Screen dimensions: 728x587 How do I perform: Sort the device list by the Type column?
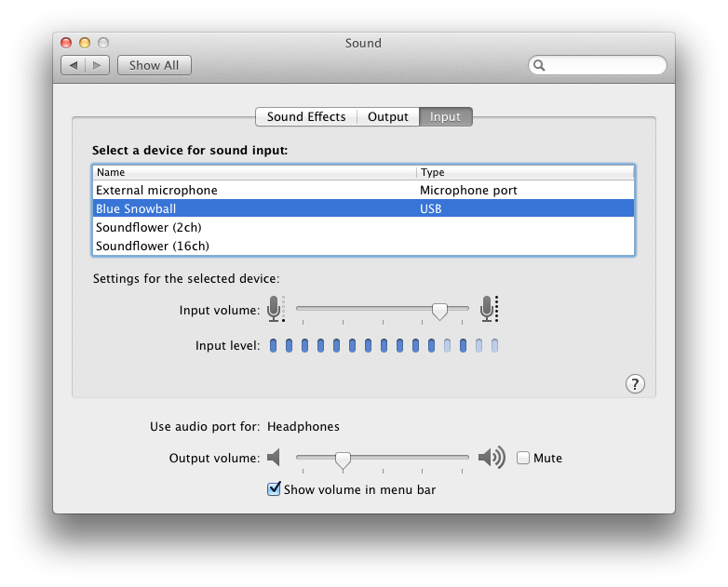pyautogui.click(x=525, y=173)
